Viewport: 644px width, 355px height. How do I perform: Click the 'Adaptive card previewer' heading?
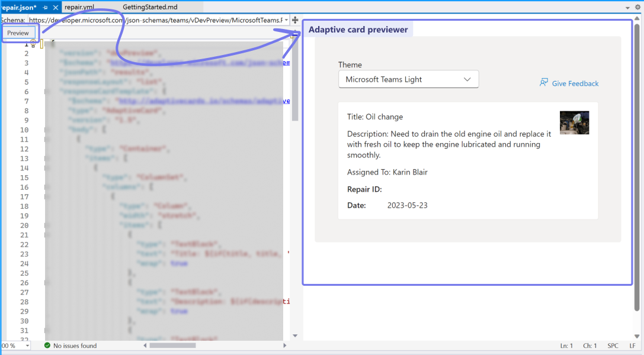coord(358,30)
